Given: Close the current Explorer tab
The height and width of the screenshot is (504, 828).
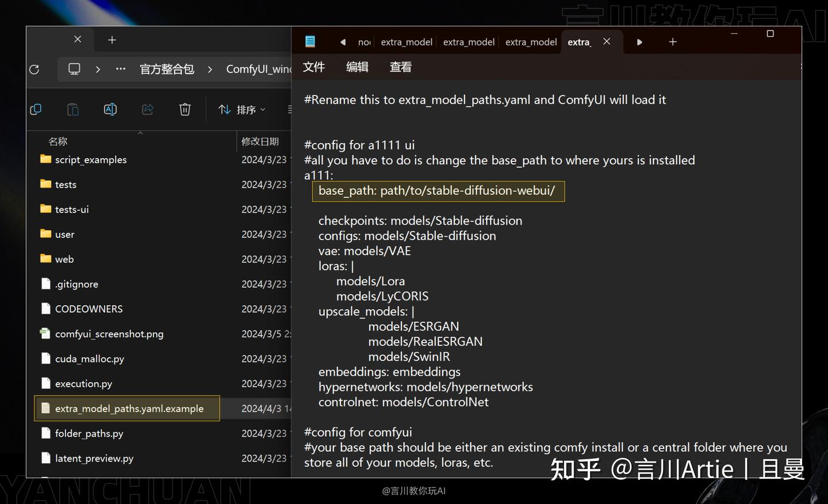Looking at the screenshot, I should (78, 39).
